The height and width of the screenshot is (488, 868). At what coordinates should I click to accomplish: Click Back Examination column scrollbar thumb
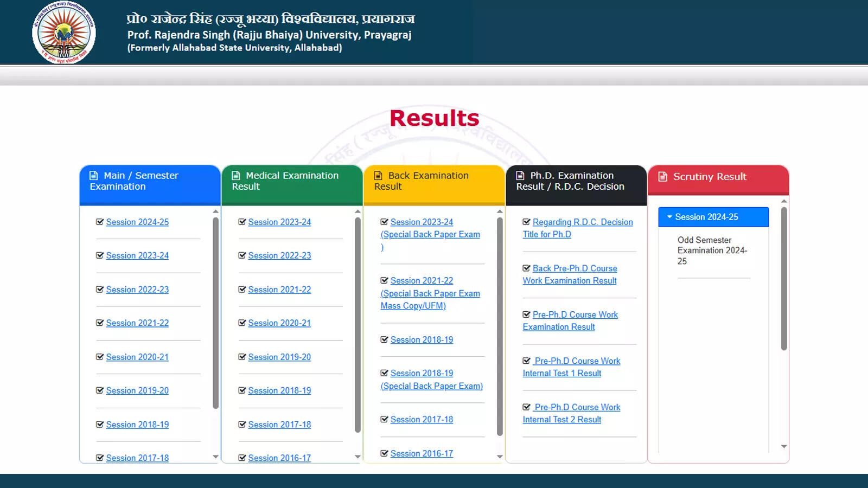500,326
